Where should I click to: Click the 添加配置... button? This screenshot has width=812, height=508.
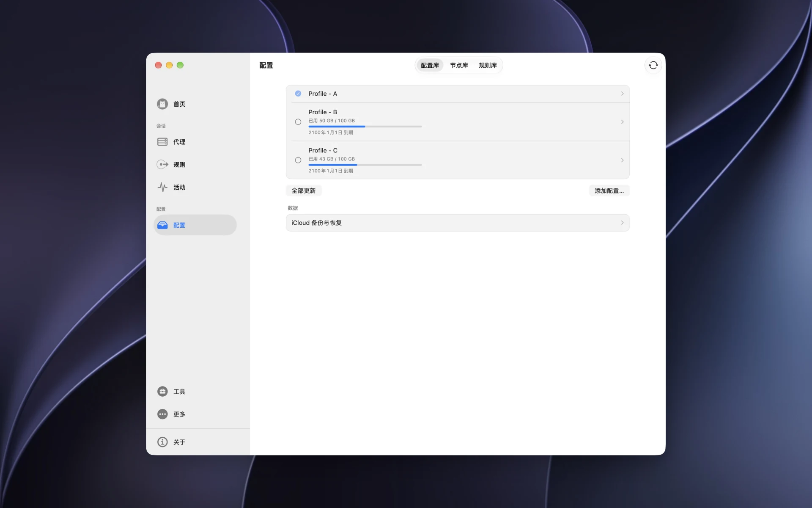coord(609,190)
